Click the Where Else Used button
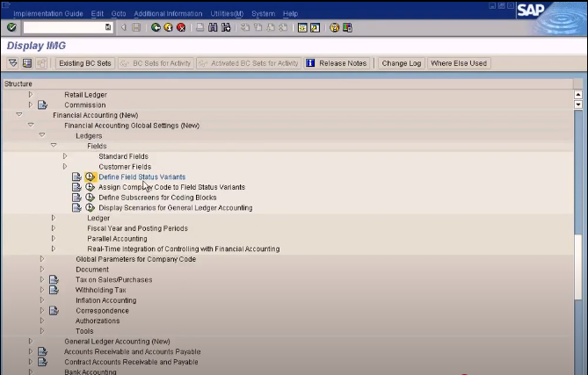 [459, 63]
